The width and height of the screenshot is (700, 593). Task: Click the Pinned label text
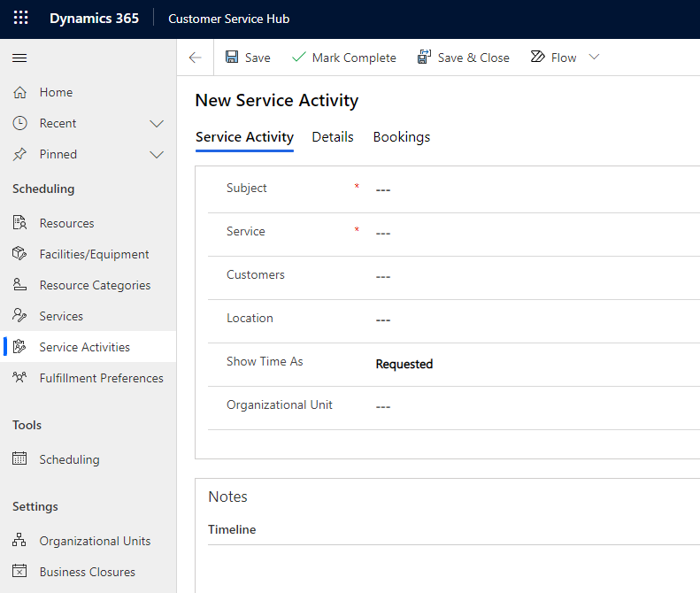pyautogui.click(x=58, y=155)
